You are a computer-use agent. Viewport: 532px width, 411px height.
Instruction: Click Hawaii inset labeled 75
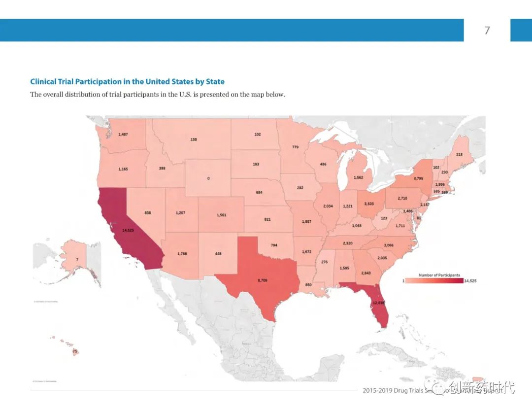coord(75,351)
